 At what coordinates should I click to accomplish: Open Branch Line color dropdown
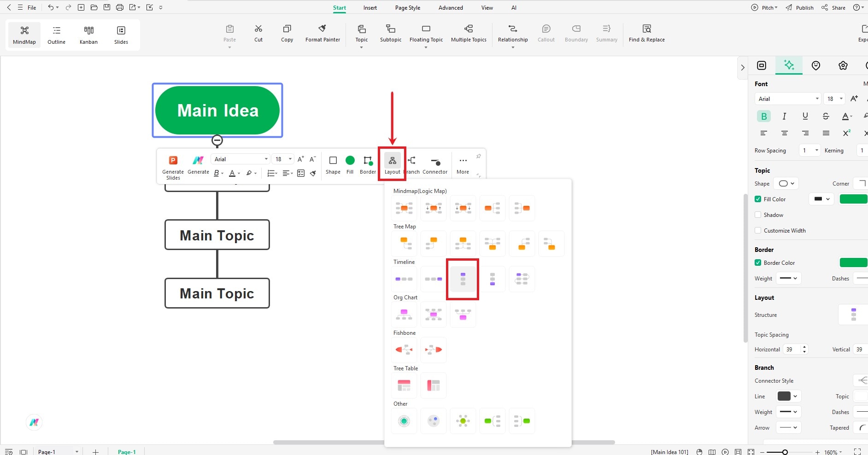click(x=788, y=397)
